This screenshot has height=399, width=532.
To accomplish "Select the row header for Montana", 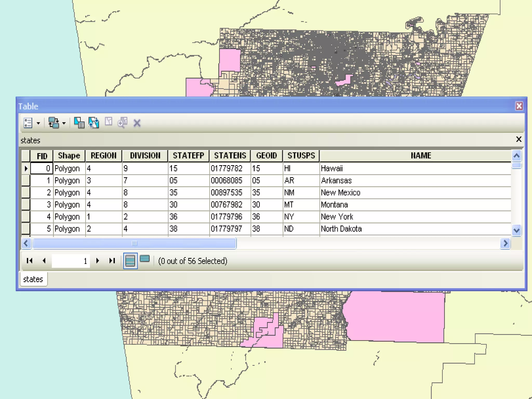I will click(x=26, y=204).
